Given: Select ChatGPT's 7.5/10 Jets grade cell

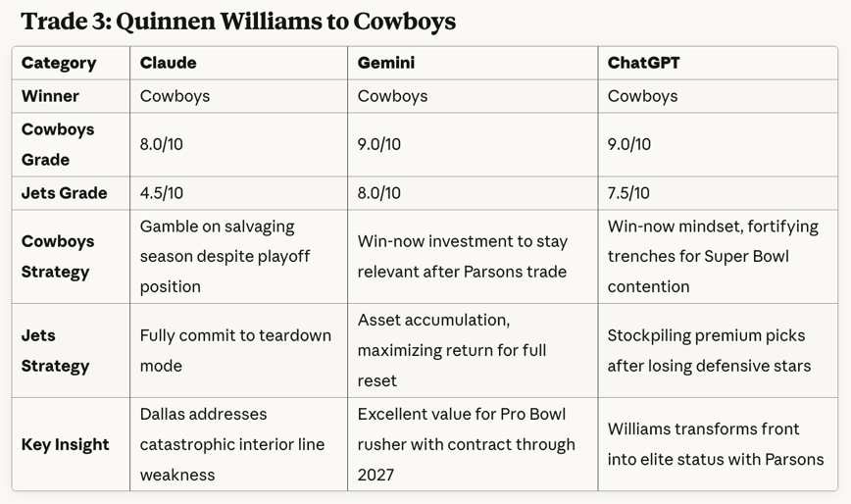Looking at the screenshot, I should [628, 193].
